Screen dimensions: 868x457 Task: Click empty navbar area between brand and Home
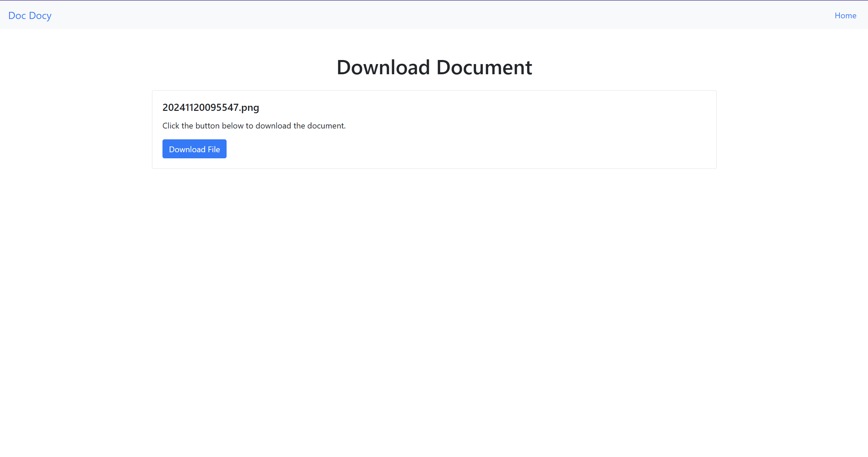[x=441, y=15]
